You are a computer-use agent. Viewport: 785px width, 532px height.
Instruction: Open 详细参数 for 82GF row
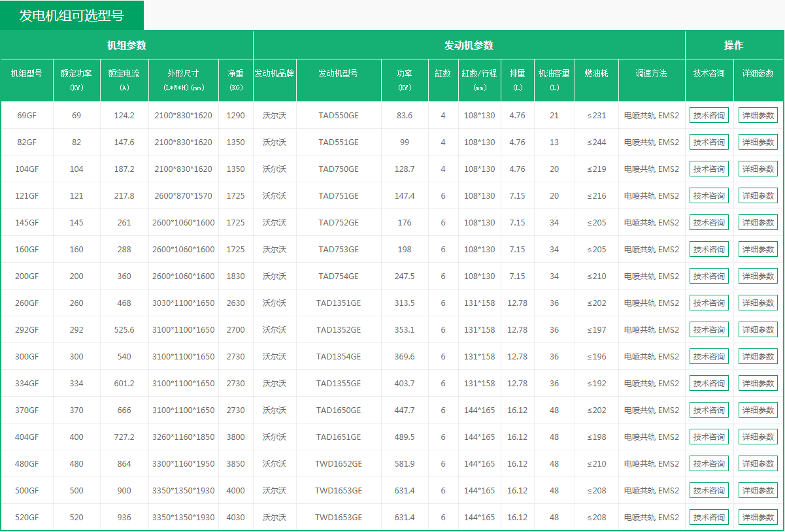(x=758, y=142)
